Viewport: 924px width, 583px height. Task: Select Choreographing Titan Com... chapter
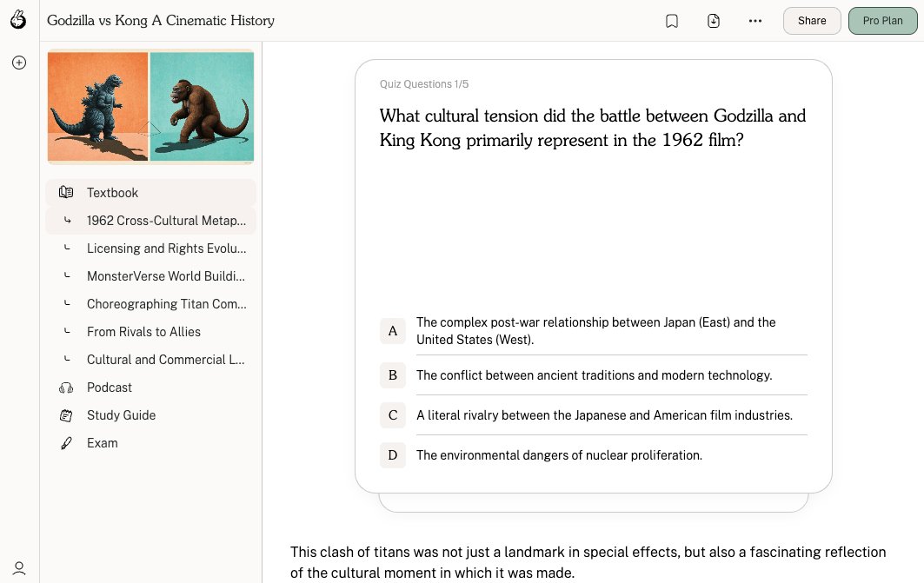(151, 304)
